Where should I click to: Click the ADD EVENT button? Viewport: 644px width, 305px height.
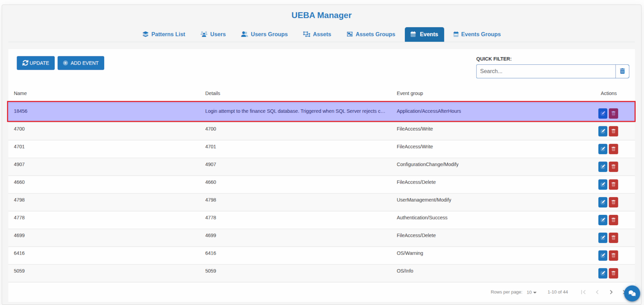tap(81, 63)
